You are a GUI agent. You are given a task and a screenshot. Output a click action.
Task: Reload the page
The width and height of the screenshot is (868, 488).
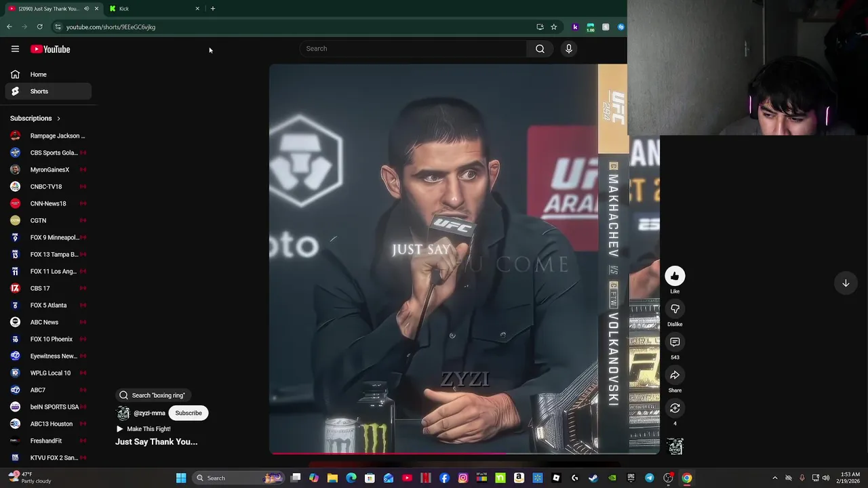40,27
